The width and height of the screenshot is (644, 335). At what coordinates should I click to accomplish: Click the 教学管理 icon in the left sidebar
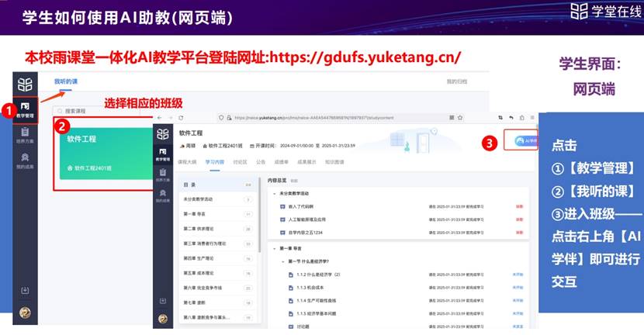point(26,109)
